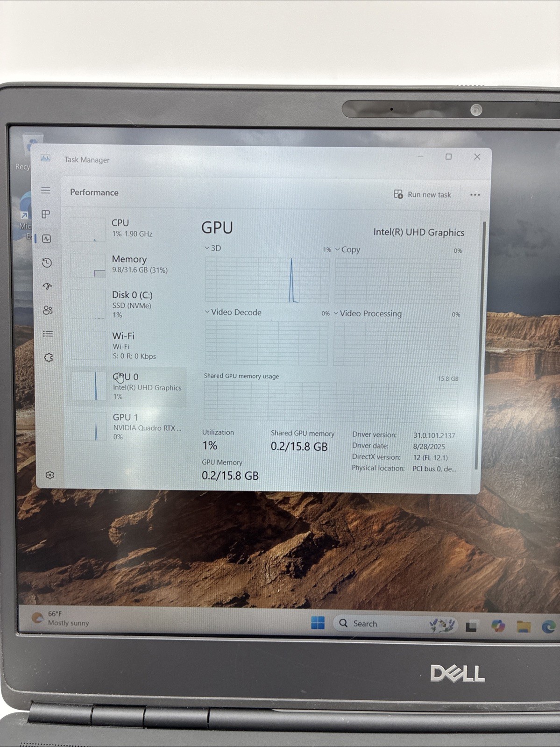The image size is (560, 747).
Task: Click the Physical location PCI bus value
Action: tap(434, 469)
